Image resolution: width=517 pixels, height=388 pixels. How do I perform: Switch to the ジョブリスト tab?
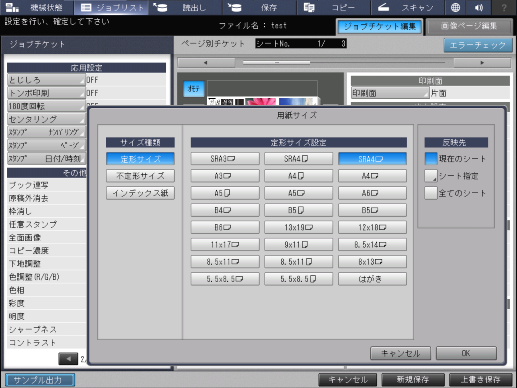pyautogui.click(x=111, y=7)
